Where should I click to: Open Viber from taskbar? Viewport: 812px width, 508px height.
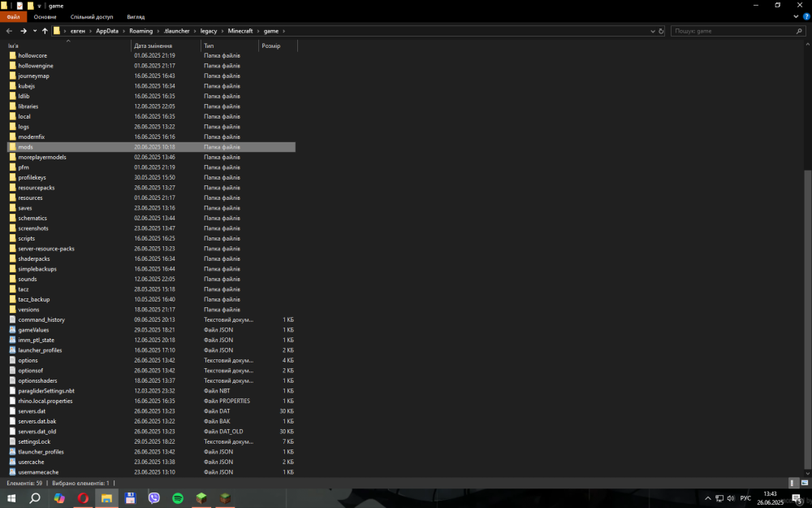tap(153, 499)
